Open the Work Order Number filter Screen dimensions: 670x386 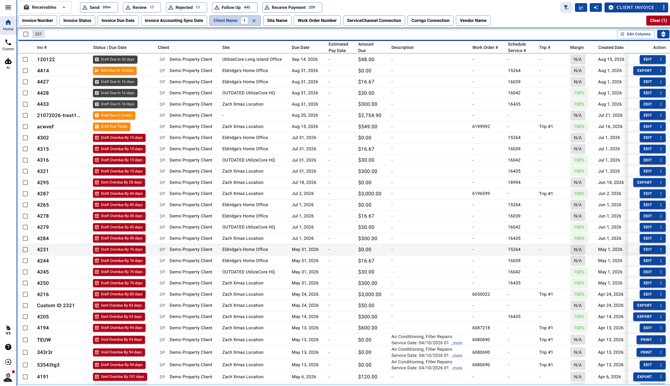[317, 21]
